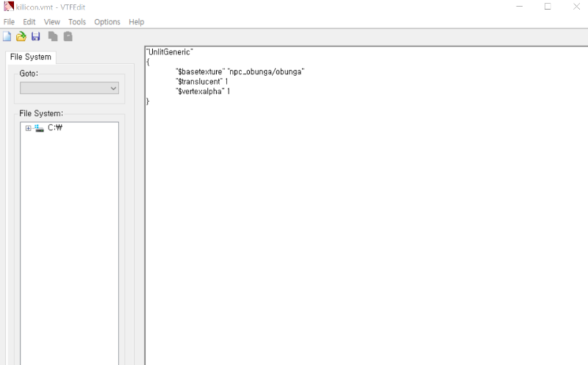This screenshot has height=365, width=588.
Task: Select the C:₩ drive entry
Action: [x=55, y=127]
